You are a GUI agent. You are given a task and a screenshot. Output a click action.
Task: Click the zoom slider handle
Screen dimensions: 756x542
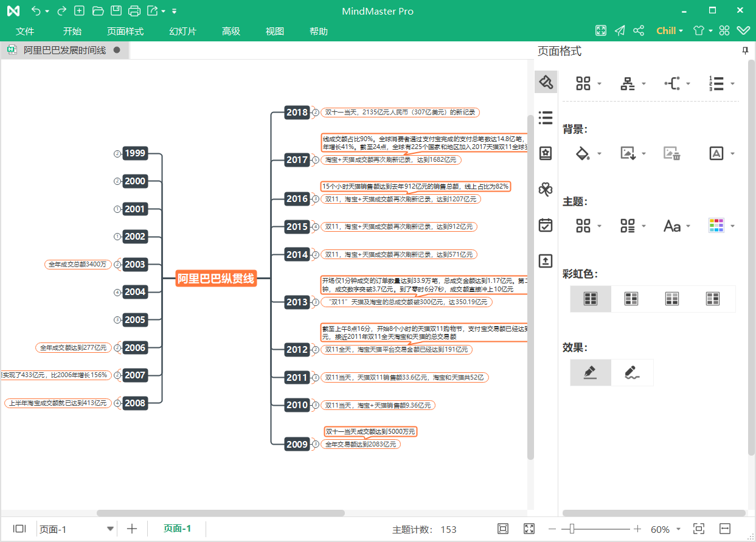point(572,529)
